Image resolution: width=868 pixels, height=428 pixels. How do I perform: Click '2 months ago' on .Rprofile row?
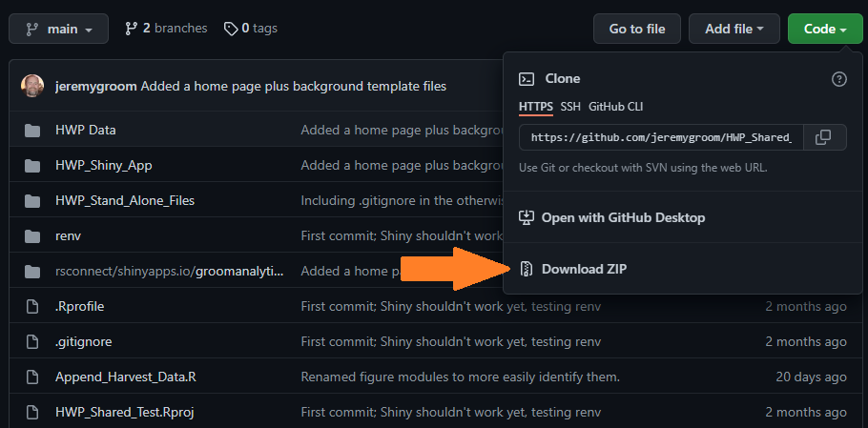(x=806, y=306)
